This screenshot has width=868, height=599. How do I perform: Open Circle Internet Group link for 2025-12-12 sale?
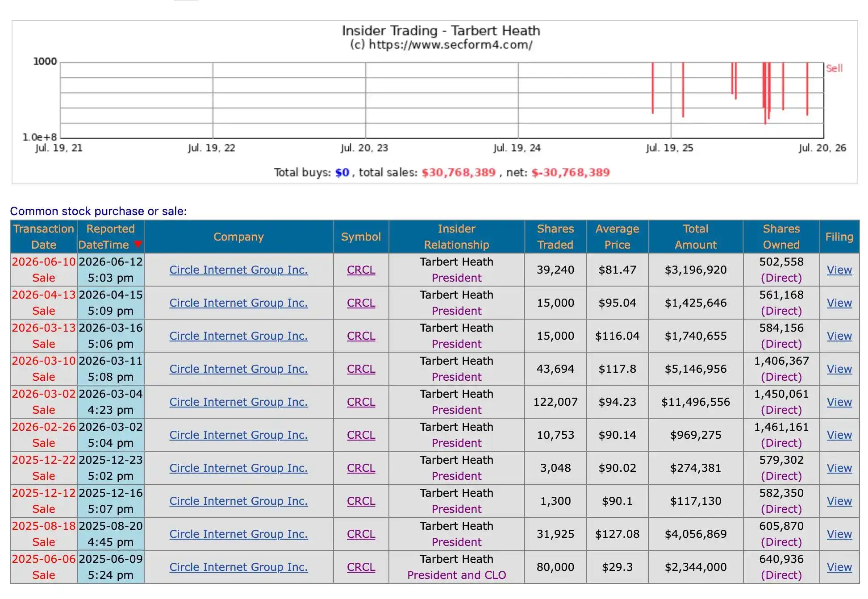coord(238,501)
